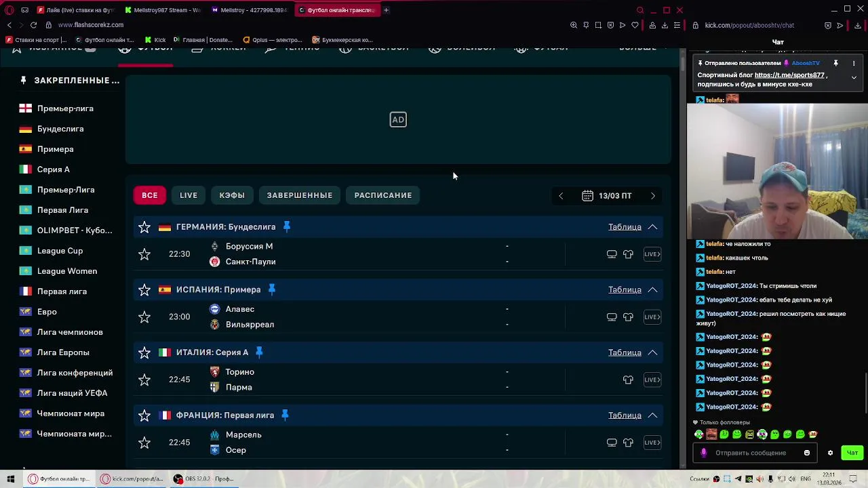Open the 13/03 ПТ date picker
Viewport: 868px width, 488px height.
(607, 196)
